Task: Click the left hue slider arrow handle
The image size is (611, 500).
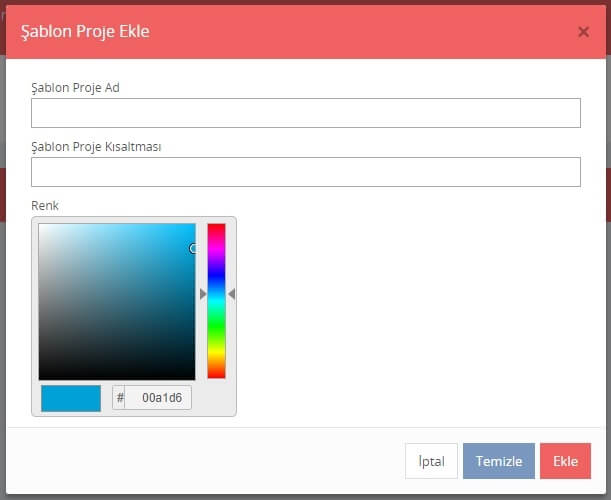Action: pyautogui.click(x=203, y=294)
